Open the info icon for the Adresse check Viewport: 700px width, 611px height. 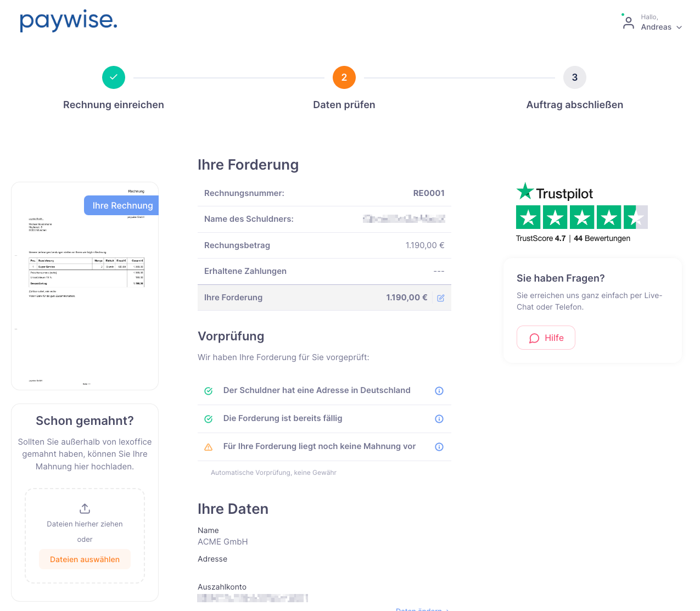[439, 390]
